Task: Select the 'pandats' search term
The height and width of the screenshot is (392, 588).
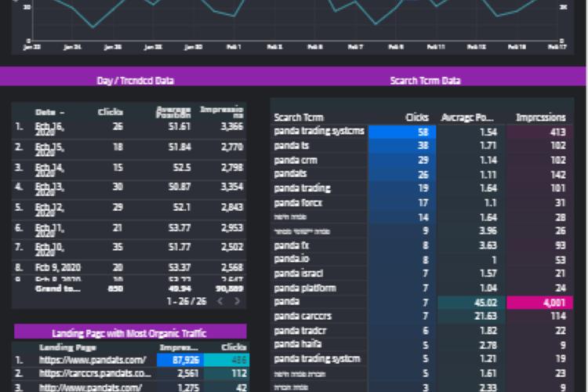Action: pos(290,174)
